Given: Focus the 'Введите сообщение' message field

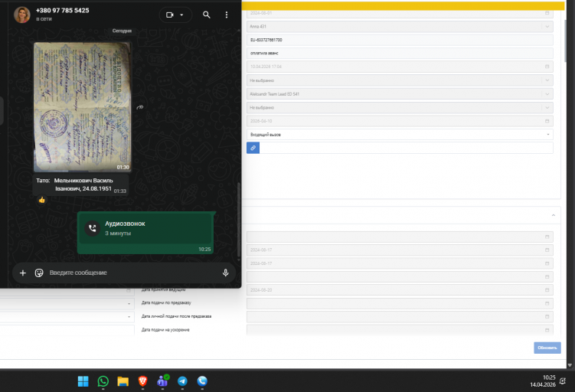Looking at the screenshot, I should 132,273.
